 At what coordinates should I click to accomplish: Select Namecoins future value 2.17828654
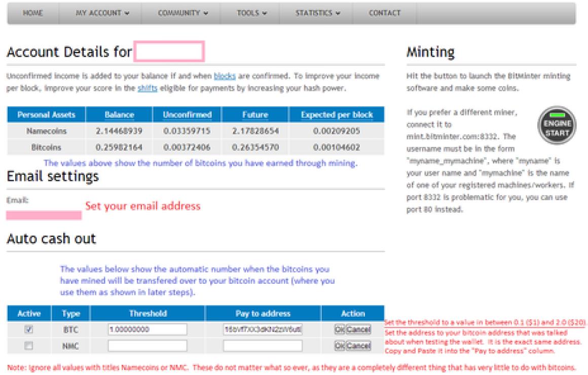coord(255,131)
